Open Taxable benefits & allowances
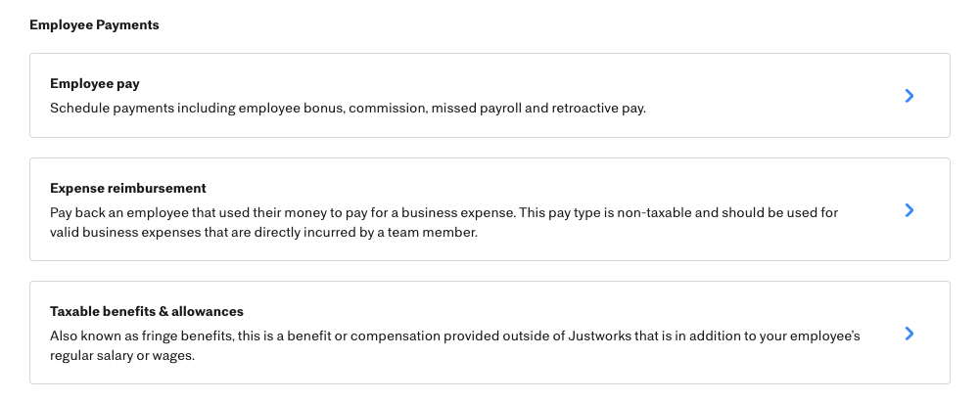 (x=147, y=311)
